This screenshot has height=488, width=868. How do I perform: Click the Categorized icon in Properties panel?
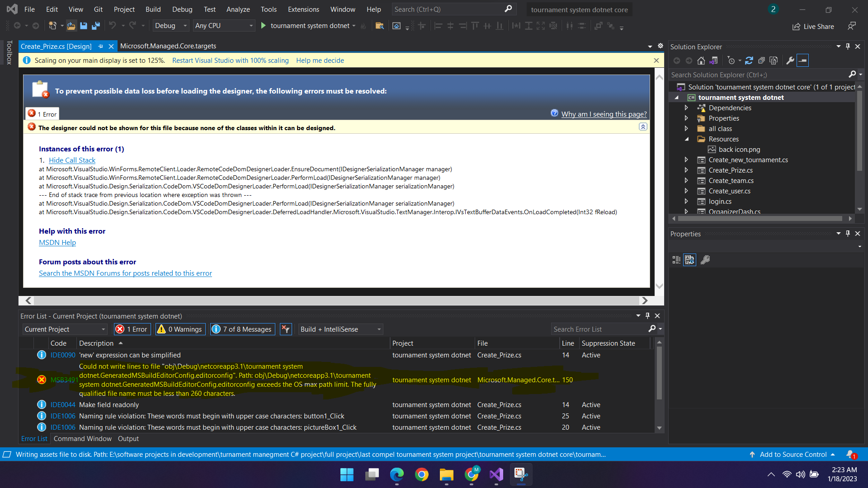pyautogui.click(x=677, y=260)
